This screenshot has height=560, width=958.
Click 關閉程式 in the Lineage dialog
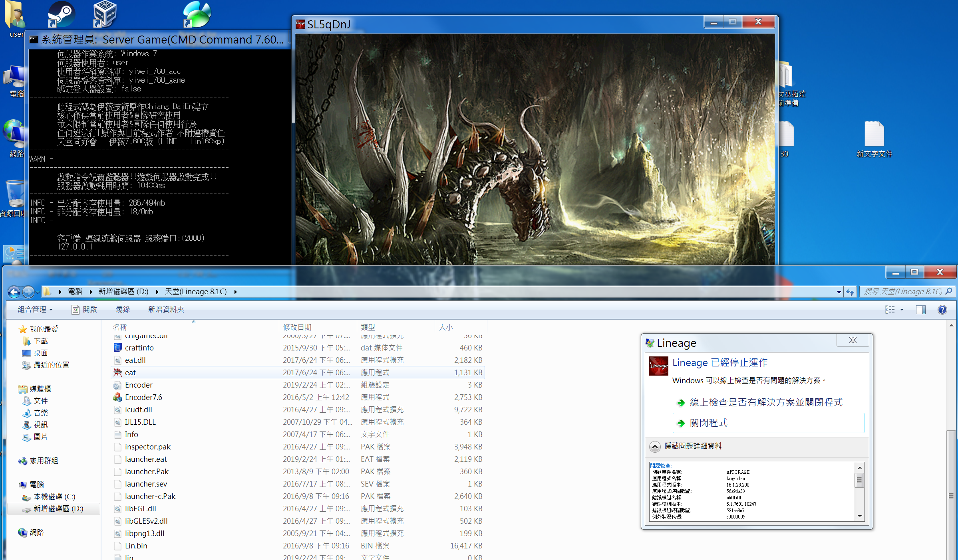click(x=768, y=423)
